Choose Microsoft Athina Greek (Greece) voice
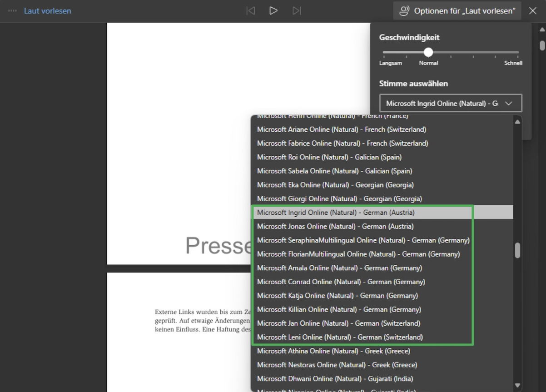 tap(382, 351)
